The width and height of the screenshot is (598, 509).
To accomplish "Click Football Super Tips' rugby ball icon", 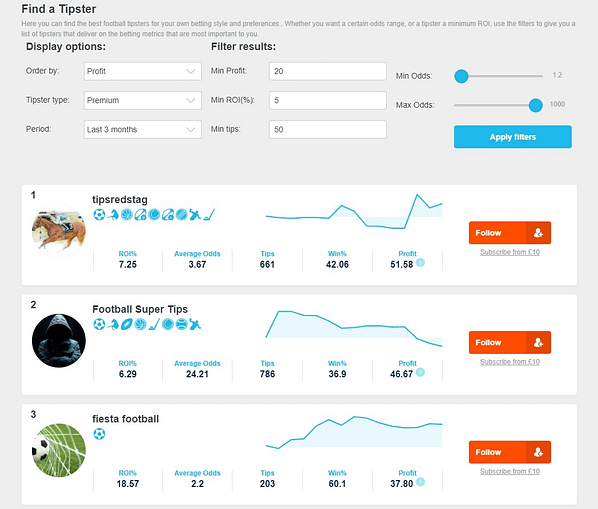I will [127, 324].
